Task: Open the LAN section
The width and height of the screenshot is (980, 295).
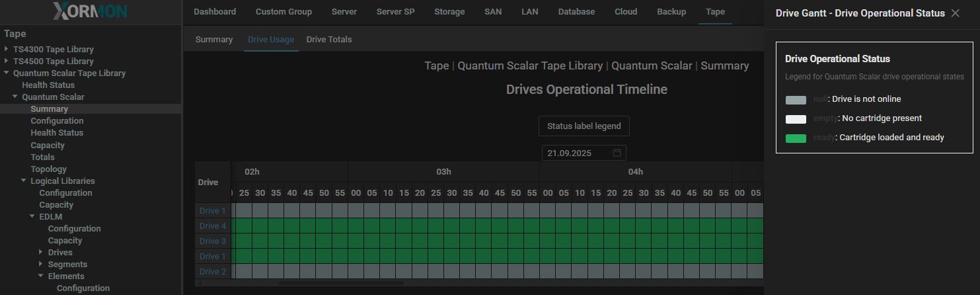Action: pos(530,12)
